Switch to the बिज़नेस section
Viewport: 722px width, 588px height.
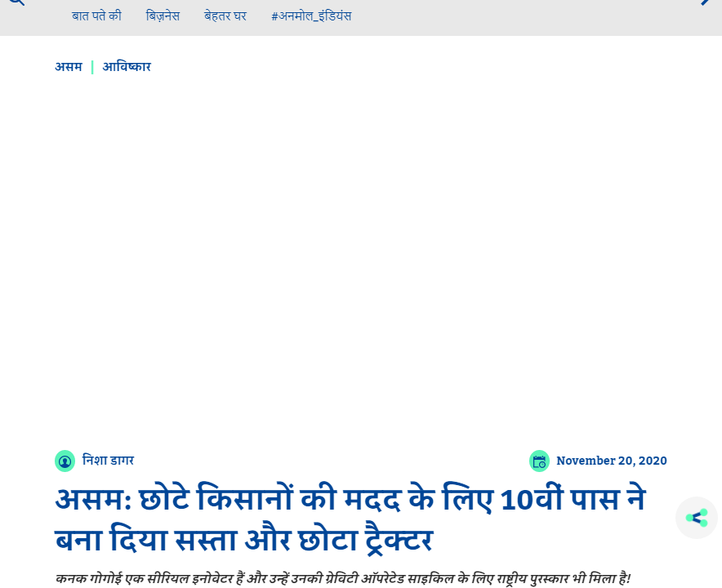point(163,16)
